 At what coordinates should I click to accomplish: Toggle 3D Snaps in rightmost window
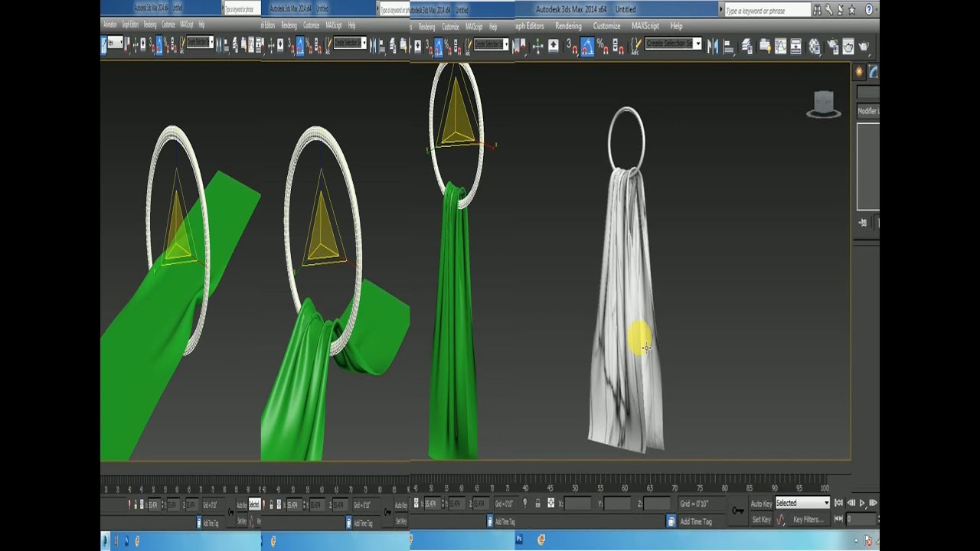[x=572, y=46]
